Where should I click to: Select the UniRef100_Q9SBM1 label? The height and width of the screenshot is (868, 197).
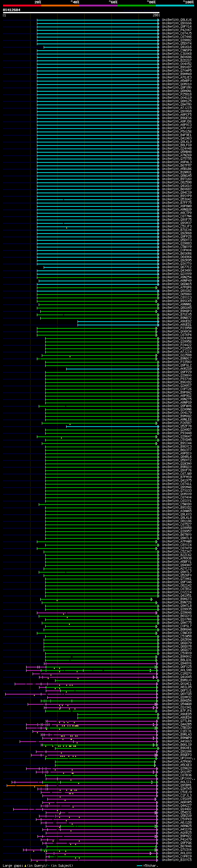click(x=177, y=785)
